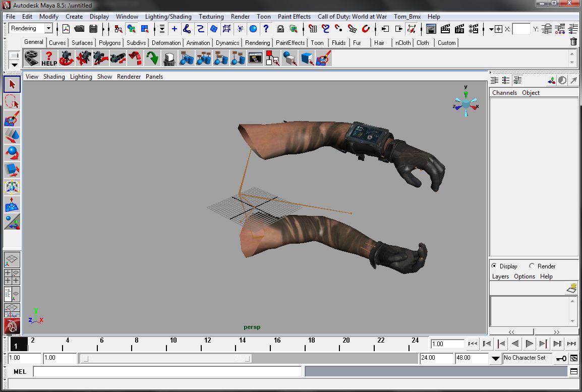The width and height of the screenshot is (582, 392).
Task: Click the Channels menu label
Action: click(504, 93)
